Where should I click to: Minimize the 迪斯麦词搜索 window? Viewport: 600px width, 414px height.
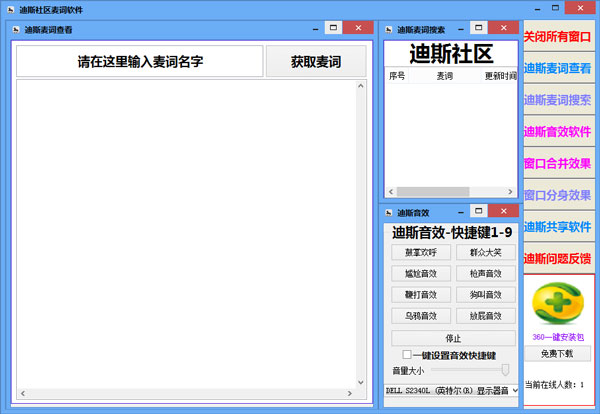[x=461, y=29]
